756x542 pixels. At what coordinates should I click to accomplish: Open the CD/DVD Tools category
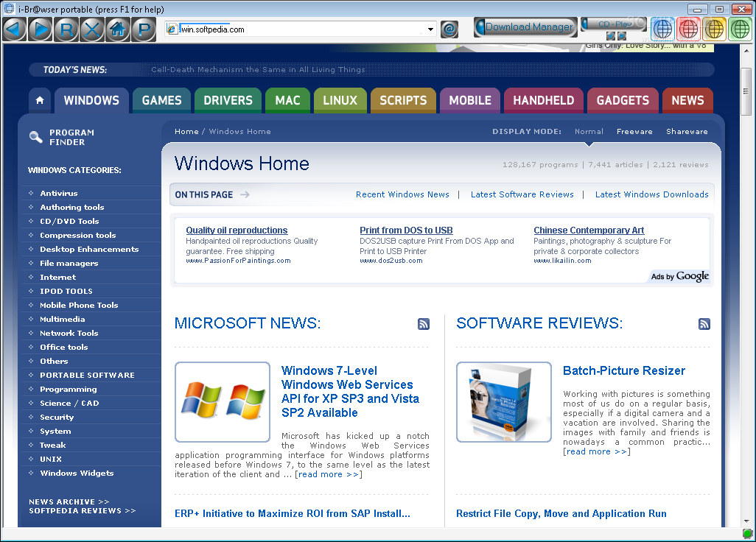pos(69,221)
